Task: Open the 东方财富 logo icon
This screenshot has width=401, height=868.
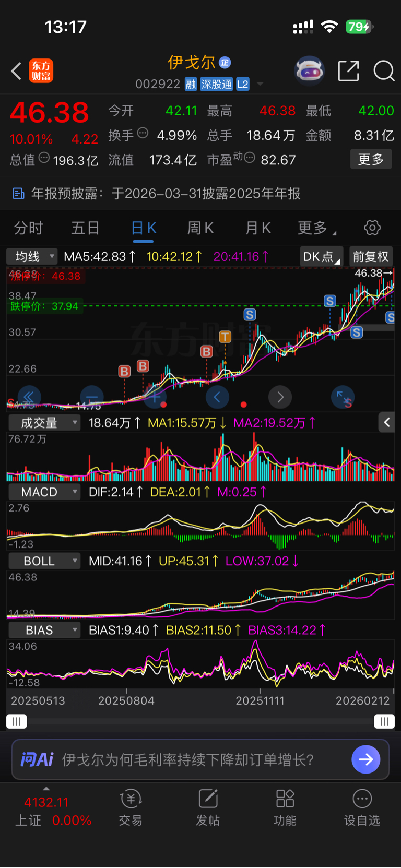Action: 41,71
